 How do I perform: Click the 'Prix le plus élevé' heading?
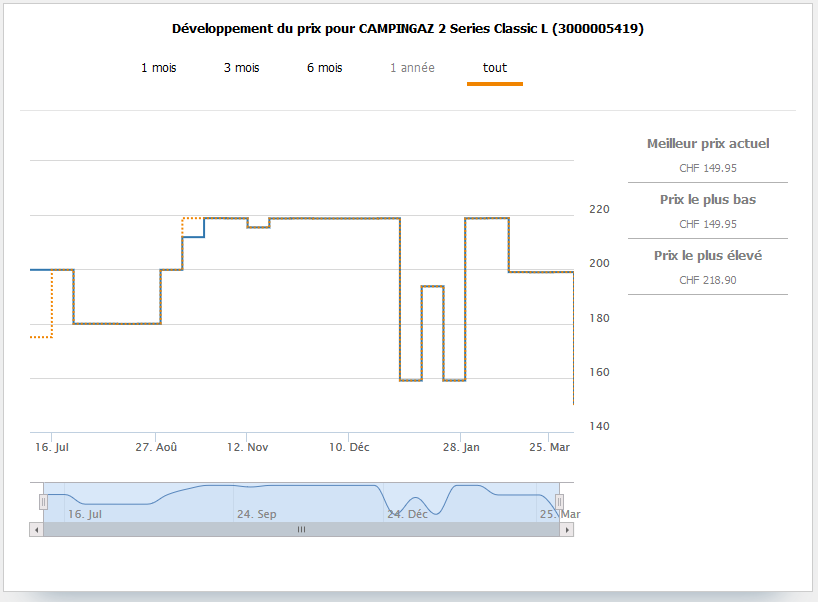click(x=708, y=255)
